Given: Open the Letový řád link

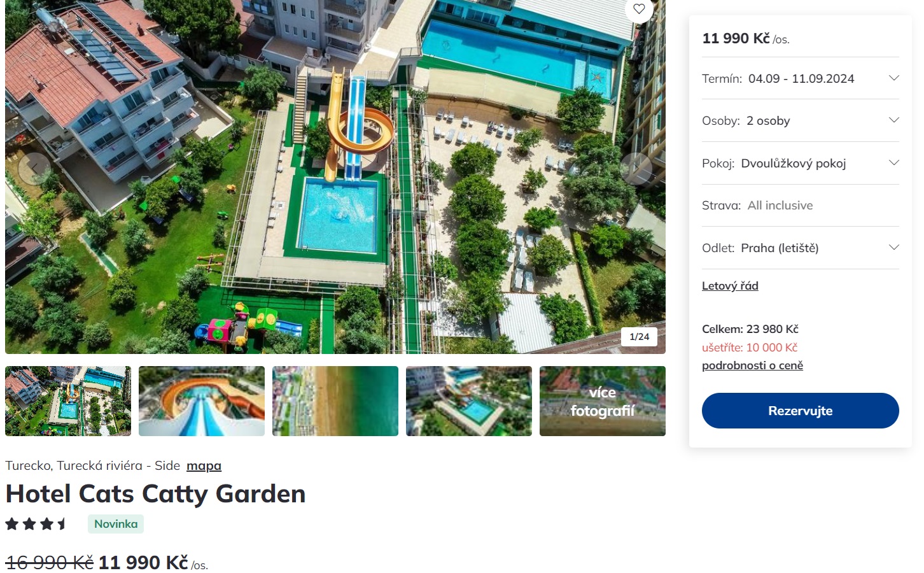Looking at the screenshot, I should (730, 286).
